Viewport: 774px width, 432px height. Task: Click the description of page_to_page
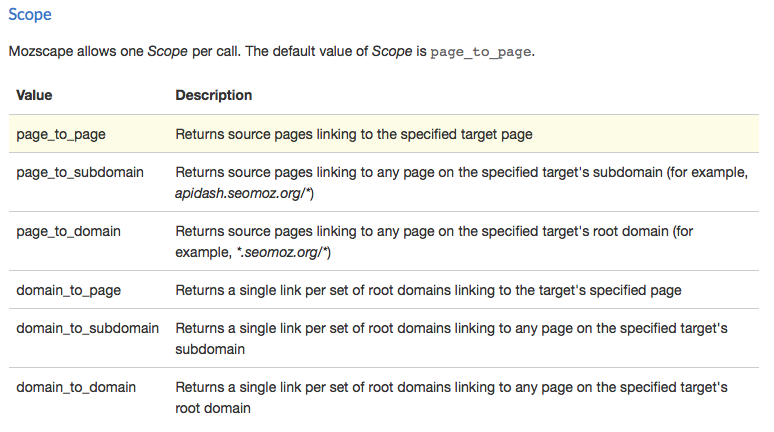click(354, 133)
